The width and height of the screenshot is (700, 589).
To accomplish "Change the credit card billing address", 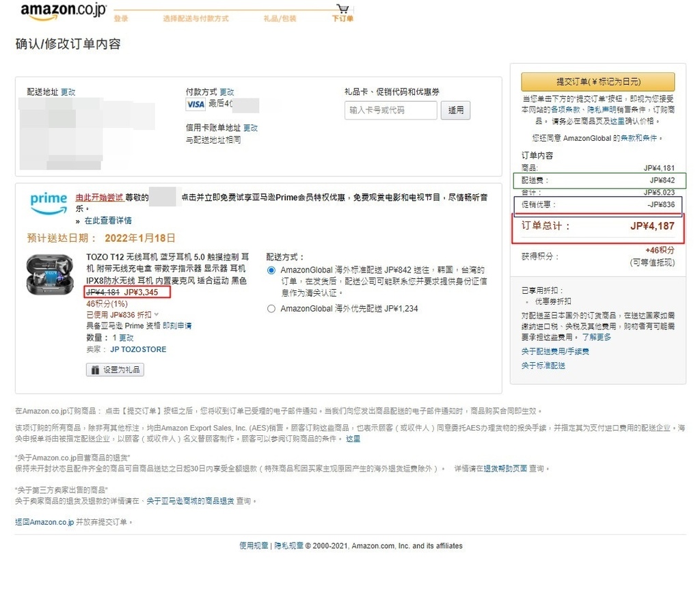I will [250, 128].
